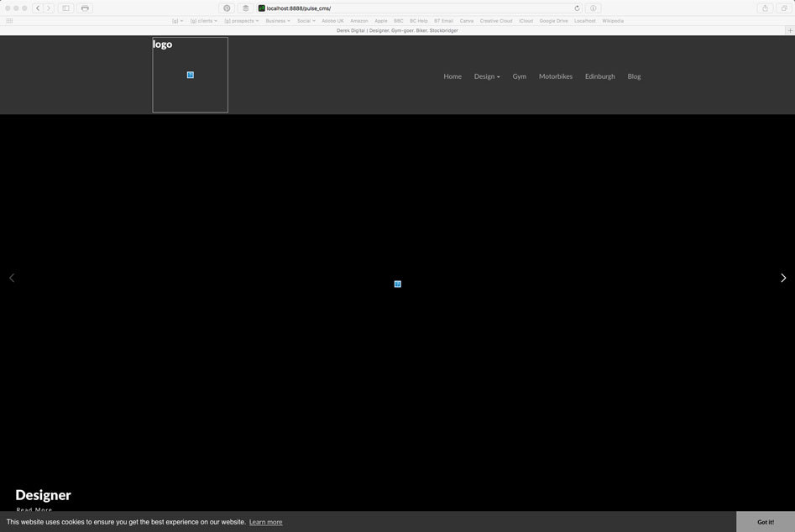Click the site favicon in the address bar

[262, 8]
